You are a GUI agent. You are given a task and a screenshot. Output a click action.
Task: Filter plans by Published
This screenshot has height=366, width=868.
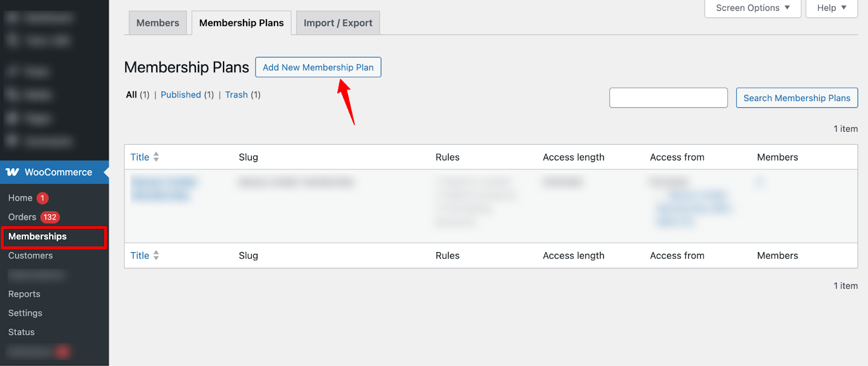click(x=181, y=94)
